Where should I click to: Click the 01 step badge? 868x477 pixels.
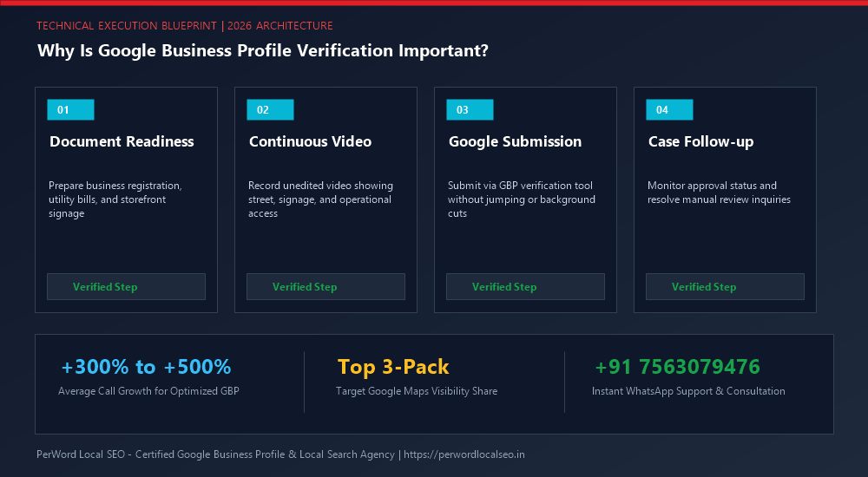pyautogui.click(x=70, y=109)
